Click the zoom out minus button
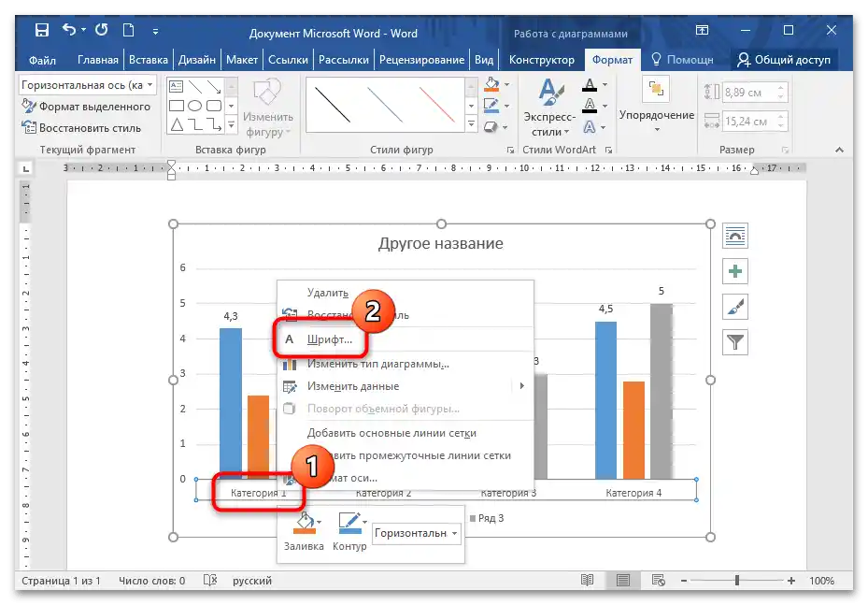 684,581
